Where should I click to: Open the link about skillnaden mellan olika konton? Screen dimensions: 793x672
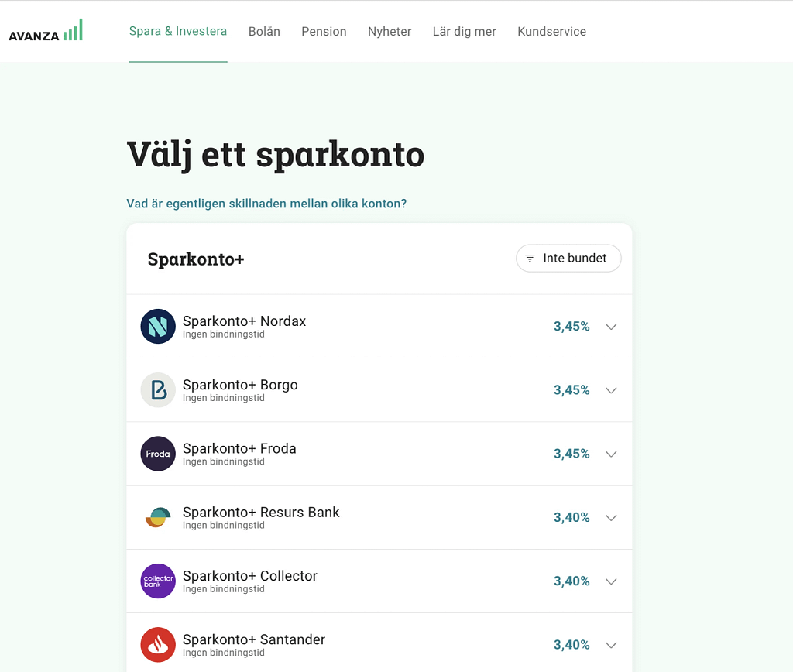click(x=268, y=203)
